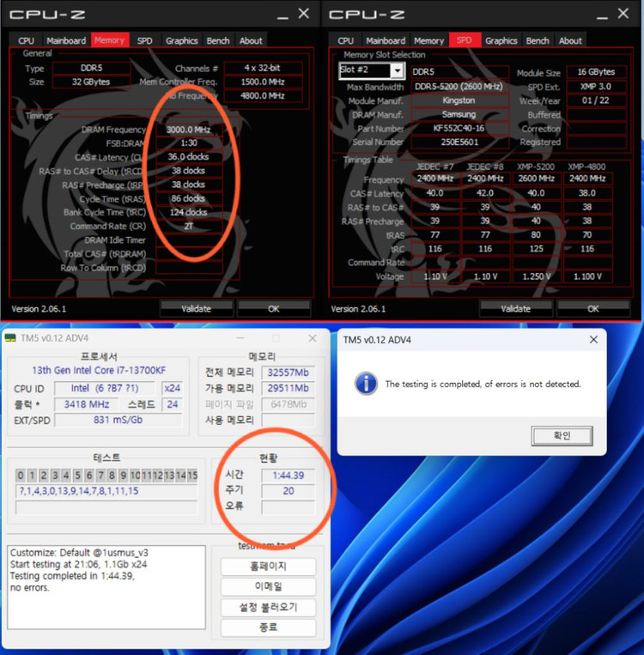Expand the Slot #2 memory slot dropdown
Screen dimensions: 644x655
point(398,70)
